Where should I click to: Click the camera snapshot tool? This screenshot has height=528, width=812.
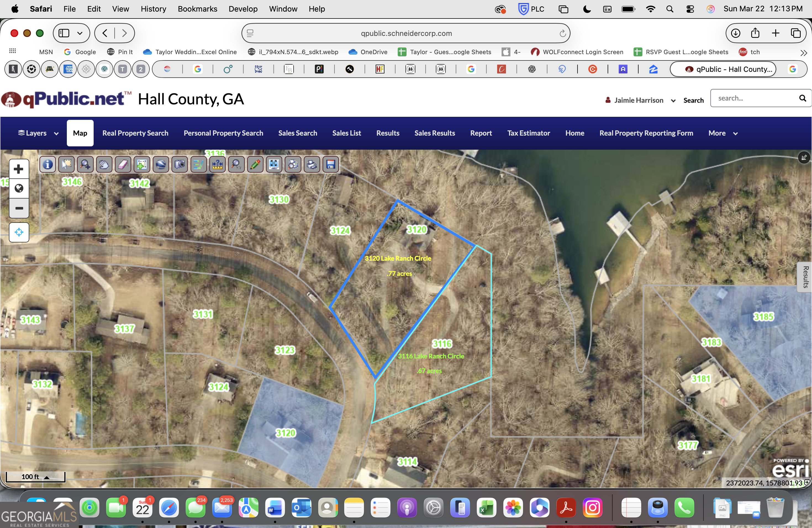point(180,165)
